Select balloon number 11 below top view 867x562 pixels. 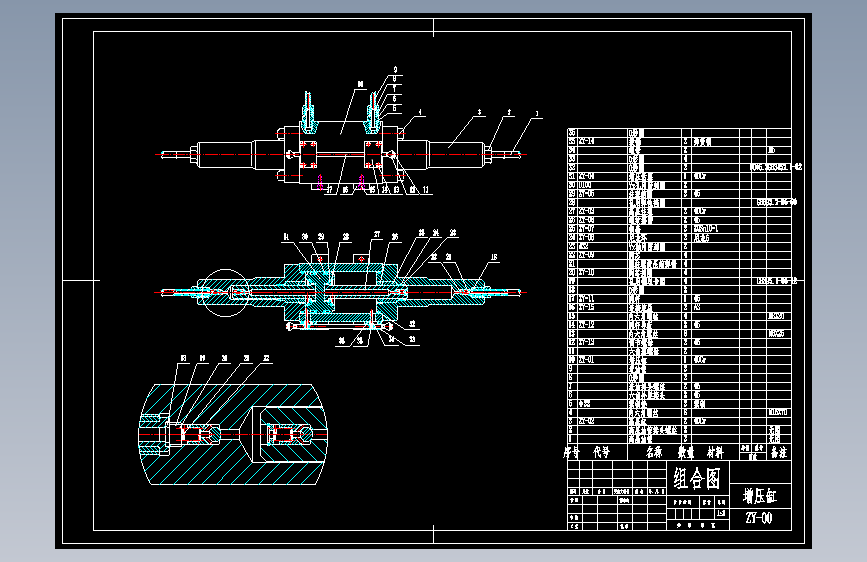426,190
